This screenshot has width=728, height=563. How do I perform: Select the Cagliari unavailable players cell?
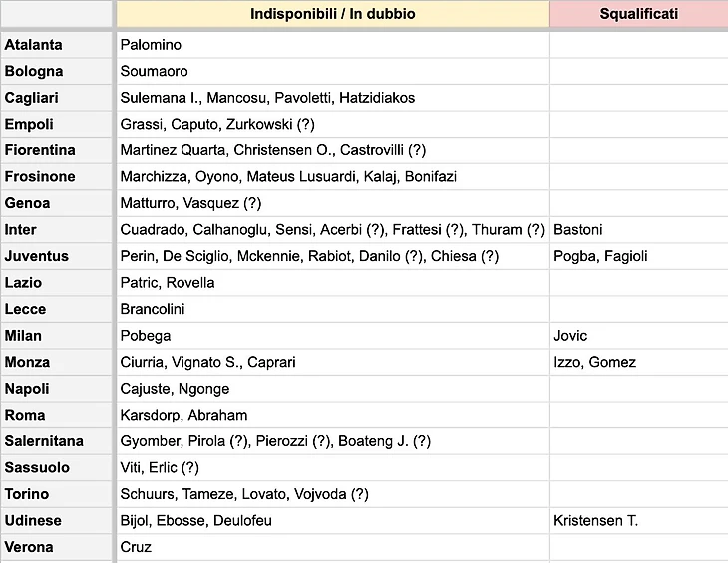pyautogui.click(x=333, y=98)
